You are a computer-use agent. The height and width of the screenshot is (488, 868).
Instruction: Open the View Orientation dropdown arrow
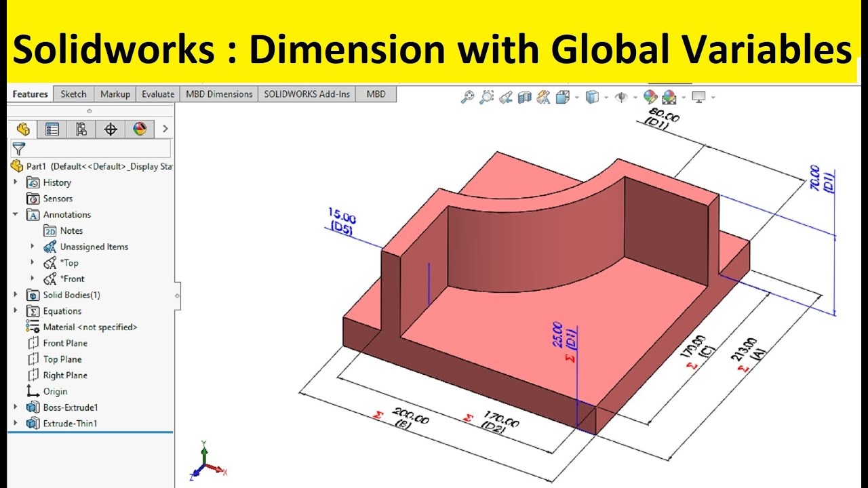[577, 98]
